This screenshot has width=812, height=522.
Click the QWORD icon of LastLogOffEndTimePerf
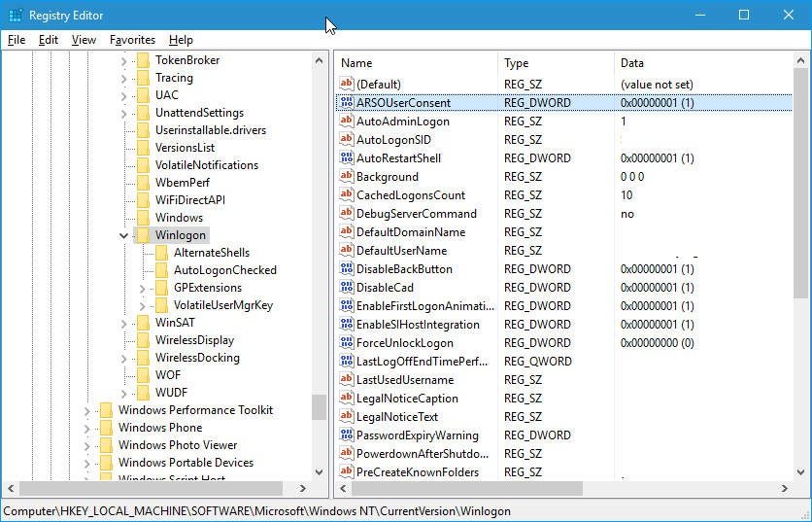coord(347,362)
